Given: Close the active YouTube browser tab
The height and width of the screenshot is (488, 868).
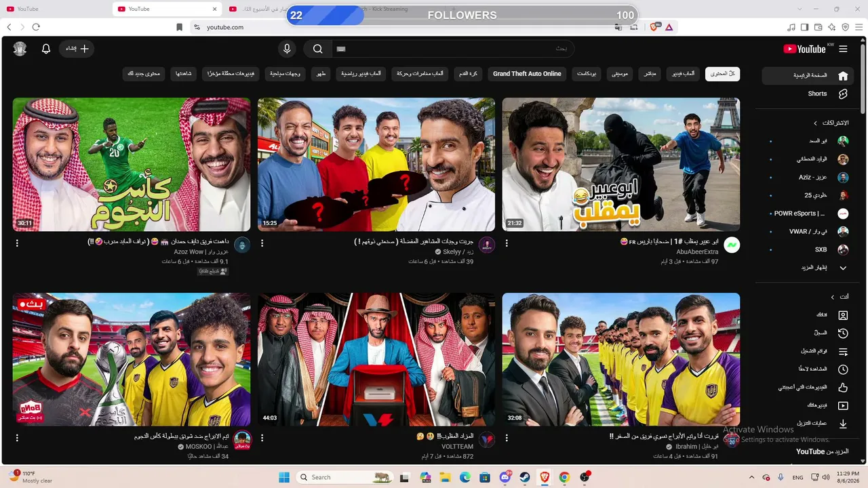Looking at the screenshot, I should pyautogui.click(x=216, y=9).
